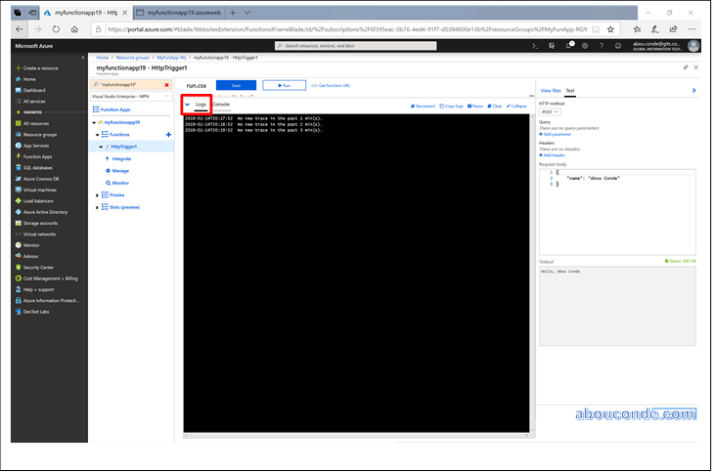This screenshot has width=714, height=472.
Task: Click Add parameter link under Query
Action: pyautogui.click(x=556, y=133)
